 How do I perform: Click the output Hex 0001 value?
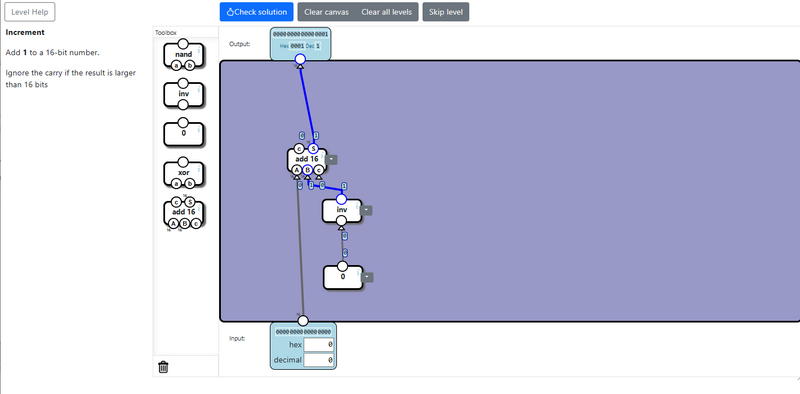point(297,46)
